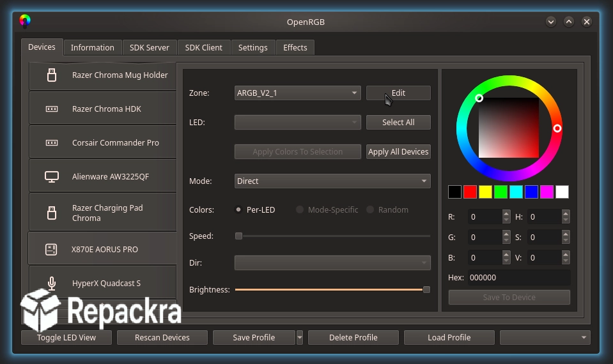Pick the red color swatch
Image resolution: width=613 pixels, height=364 pixels.
470,192
